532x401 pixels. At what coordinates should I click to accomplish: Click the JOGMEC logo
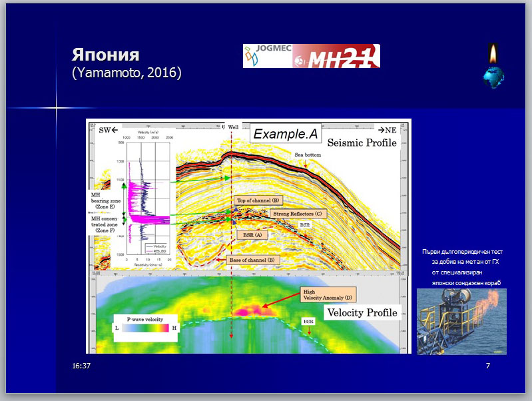(267, 56)
